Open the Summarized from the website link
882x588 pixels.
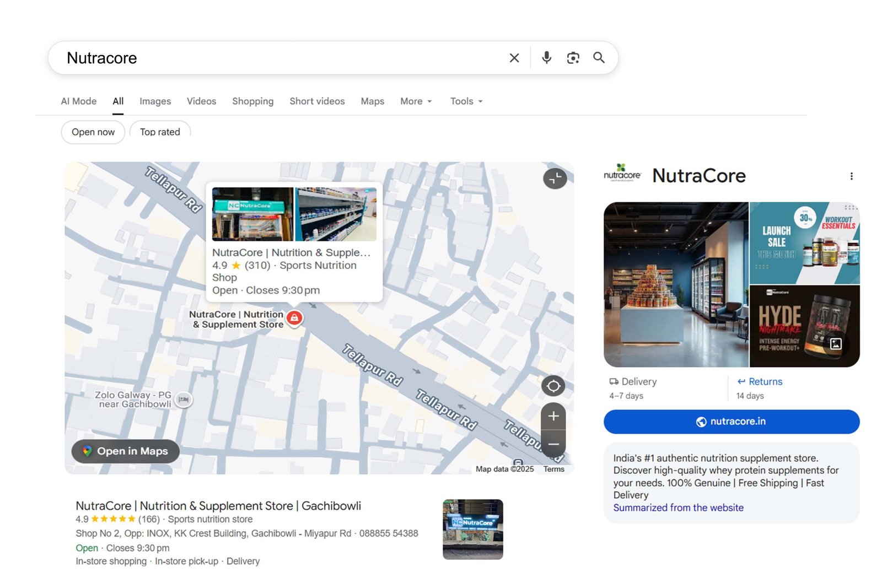click(x=678, y=508)
